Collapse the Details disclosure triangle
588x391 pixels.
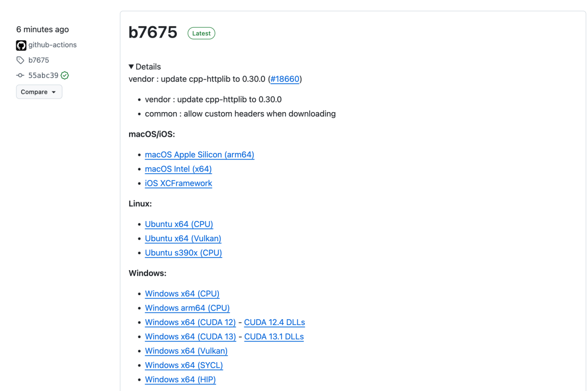point(131,67)
